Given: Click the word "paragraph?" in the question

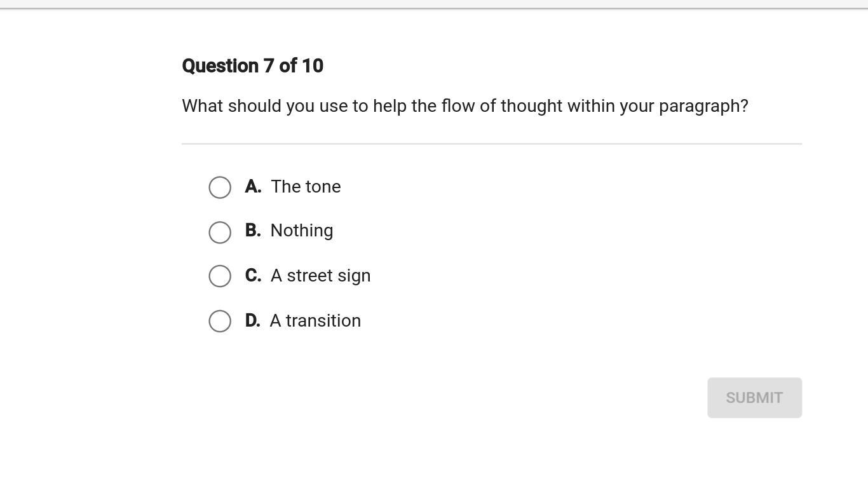Looking at the screenshot, I should (x=703, y=106).
